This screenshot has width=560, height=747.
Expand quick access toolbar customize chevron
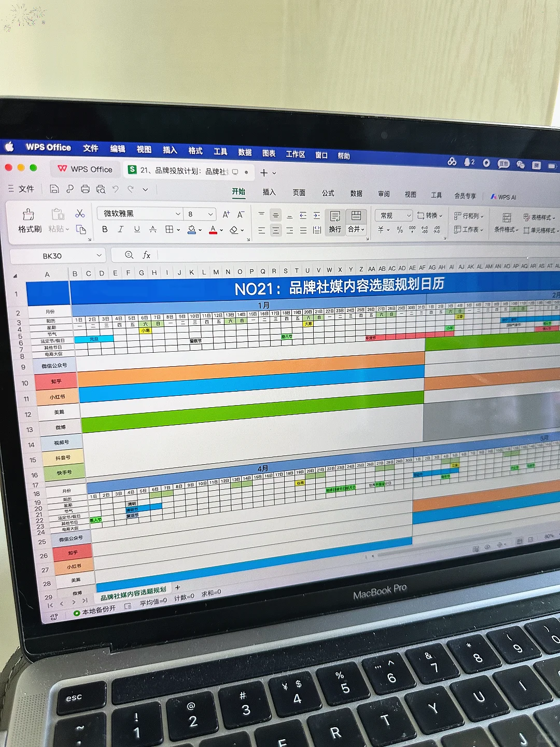click(145, 190)
